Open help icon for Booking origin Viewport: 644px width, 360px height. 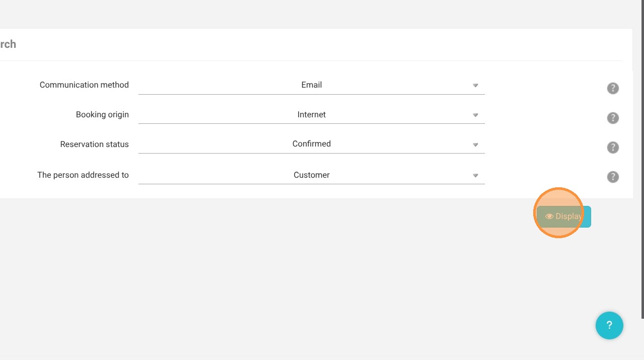click(612, 118)
